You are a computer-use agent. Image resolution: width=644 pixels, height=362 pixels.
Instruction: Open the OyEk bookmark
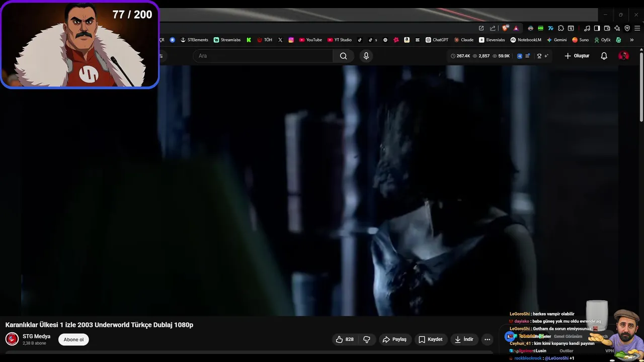602,40
